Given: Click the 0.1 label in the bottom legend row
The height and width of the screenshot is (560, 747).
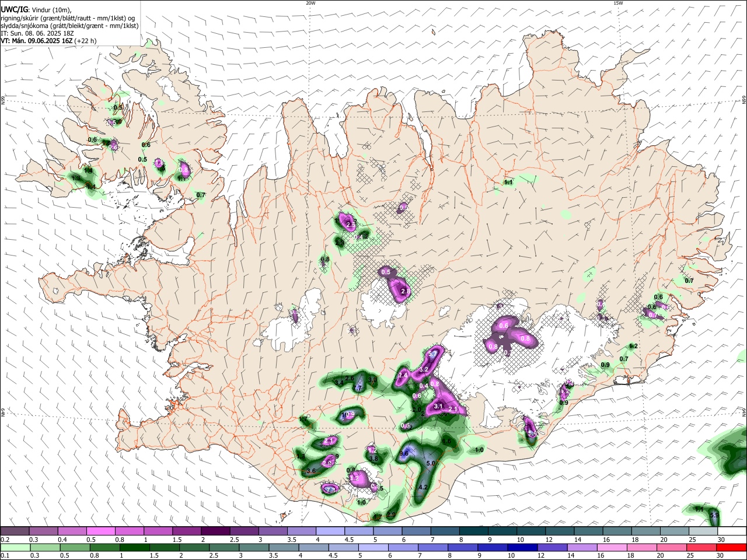Looking at the screenshot, I should (x=5, y=555).
